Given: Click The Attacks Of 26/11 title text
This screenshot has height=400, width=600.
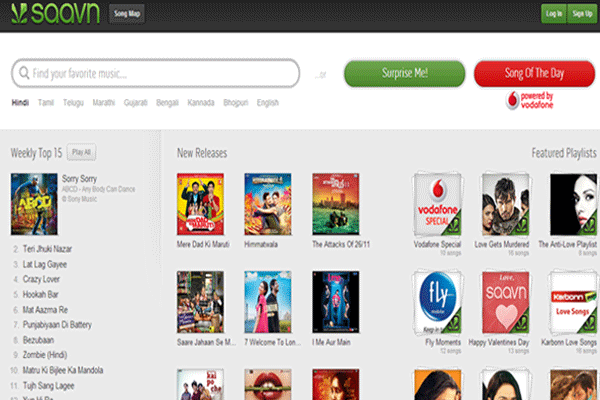Looking at the screenshot, I should pos(341,244).
